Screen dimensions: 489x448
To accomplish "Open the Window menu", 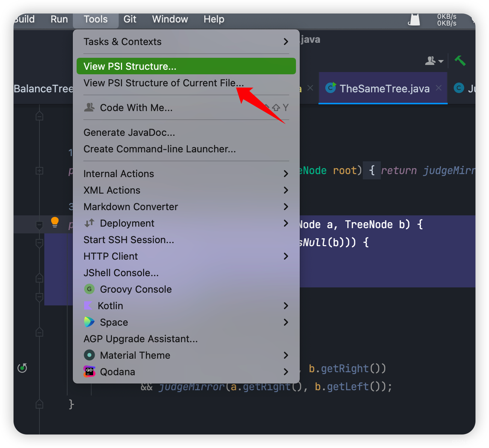I will 170,19.
